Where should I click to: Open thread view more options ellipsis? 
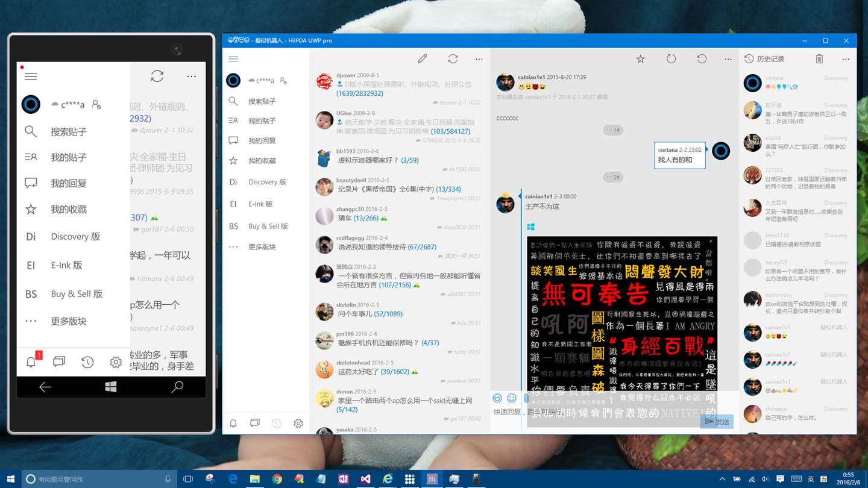click(x=728, y=59)
